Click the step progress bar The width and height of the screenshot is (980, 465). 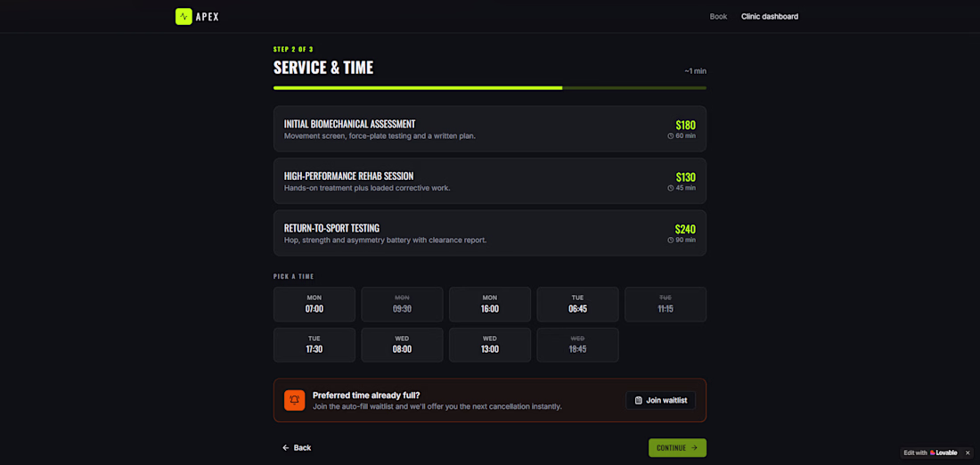490,88
